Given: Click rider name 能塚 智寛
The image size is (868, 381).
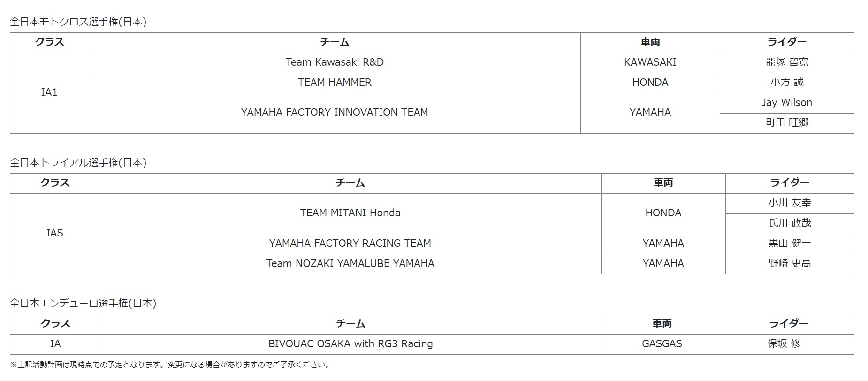Looking at the screenshot, I should click(787, 62).
